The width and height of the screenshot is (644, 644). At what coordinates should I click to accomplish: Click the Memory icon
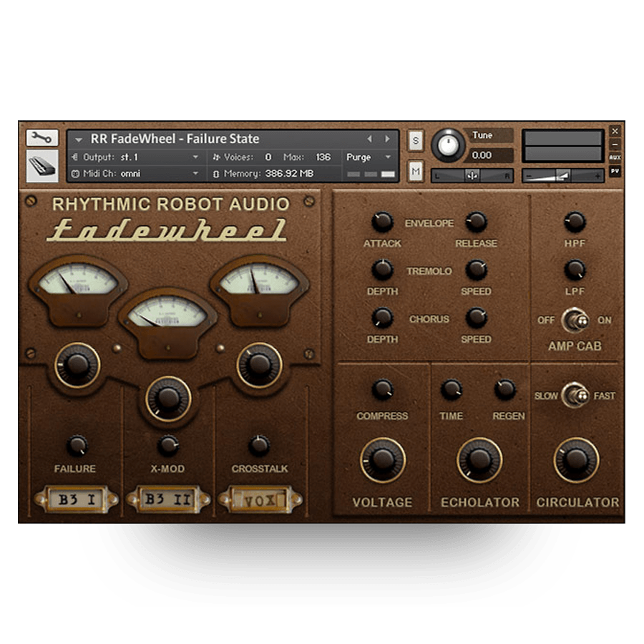(216, 174)
